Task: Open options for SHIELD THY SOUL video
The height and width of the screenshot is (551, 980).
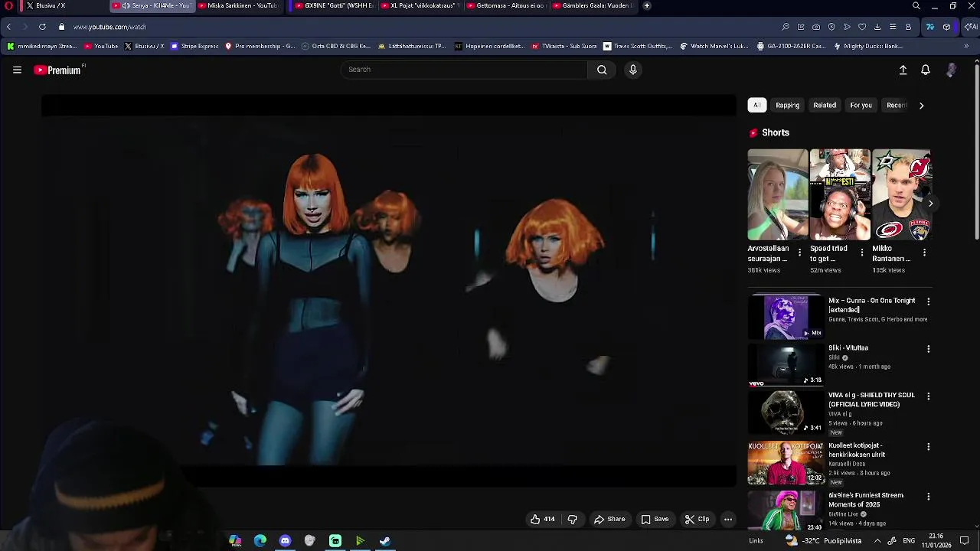Action: click(x=928, y=396)
